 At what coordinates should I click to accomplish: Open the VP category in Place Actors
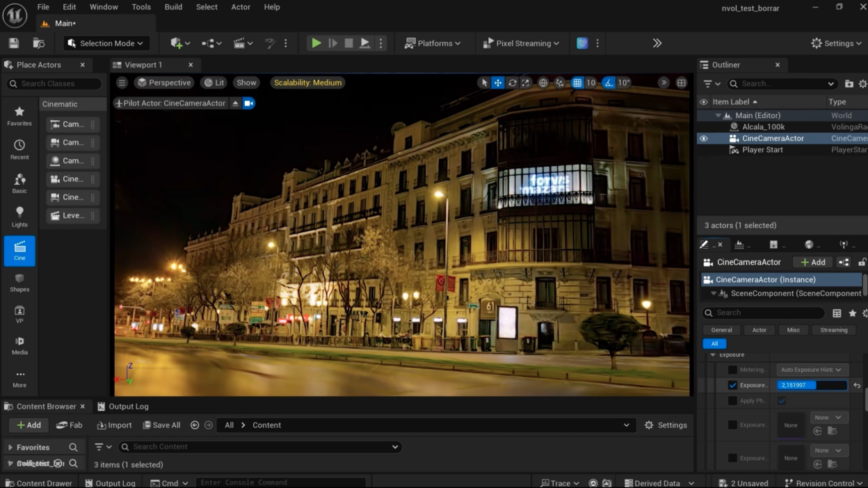point(19,314)
